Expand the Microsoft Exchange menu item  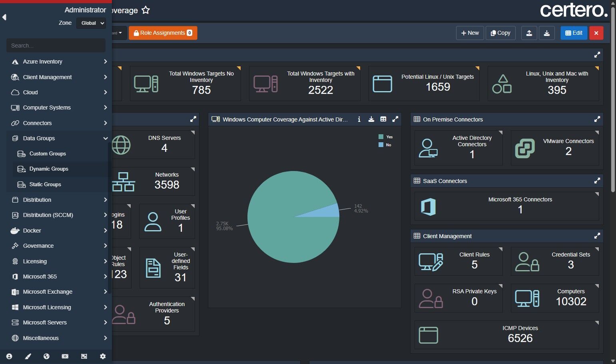[x=59, y=292]
